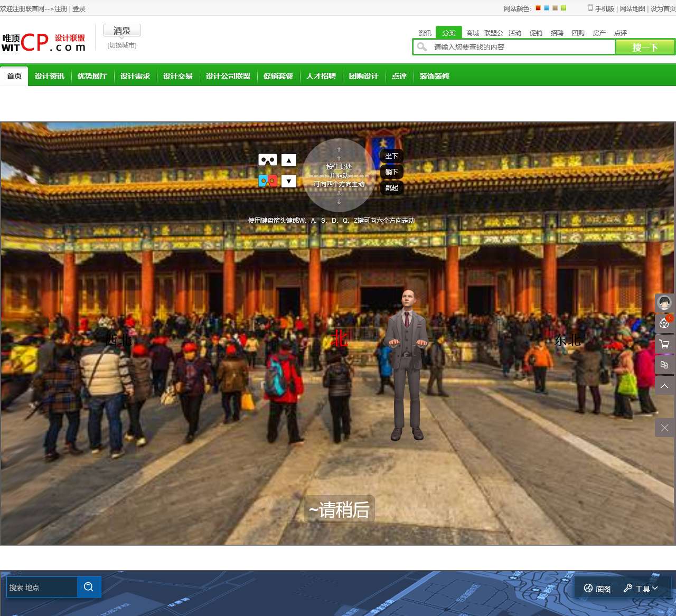Open 人才招聘 in the nav bar

click(x=321, y=76)
